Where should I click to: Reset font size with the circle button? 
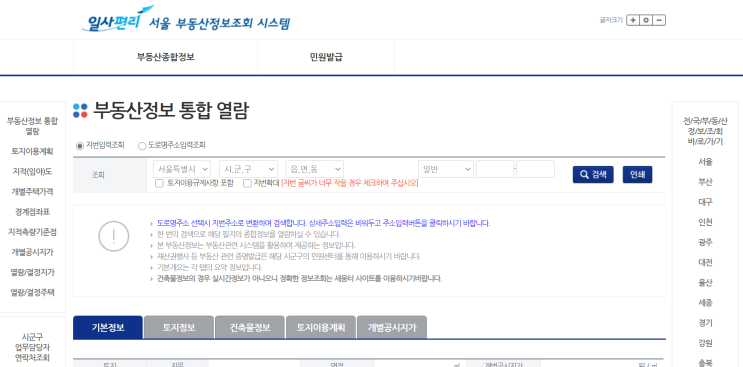pyautogui.click(x=646, y=20)
